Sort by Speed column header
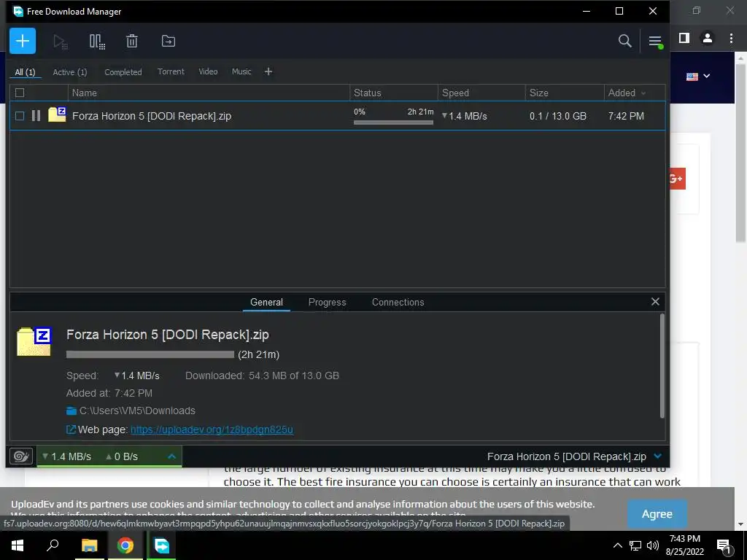Viewport: 747px width, 560px height. (x=481, y=93)
